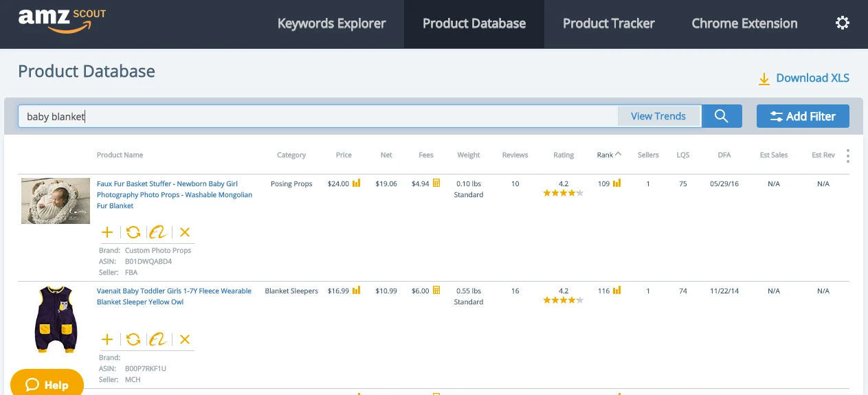Screen dimensions: 868x395
Task: Switch to the Product Database tab
Action: click(474, 24)
